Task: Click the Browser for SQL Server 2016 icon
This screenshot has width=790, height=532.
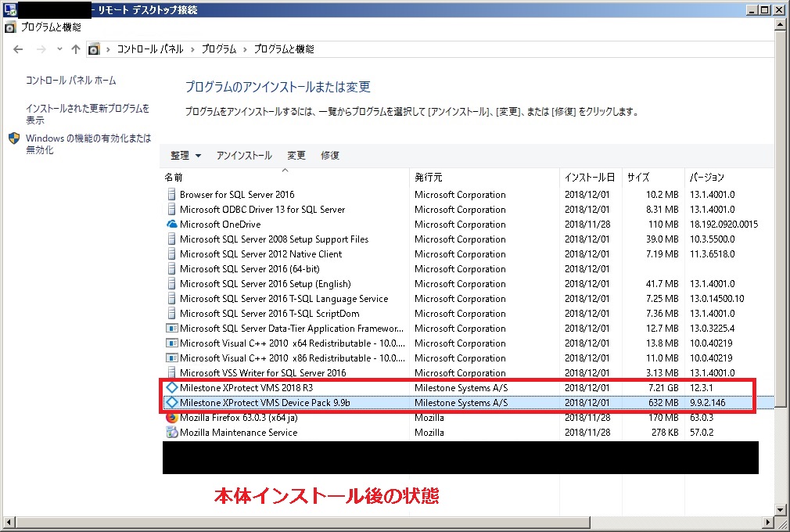Action: pos(171,195)
